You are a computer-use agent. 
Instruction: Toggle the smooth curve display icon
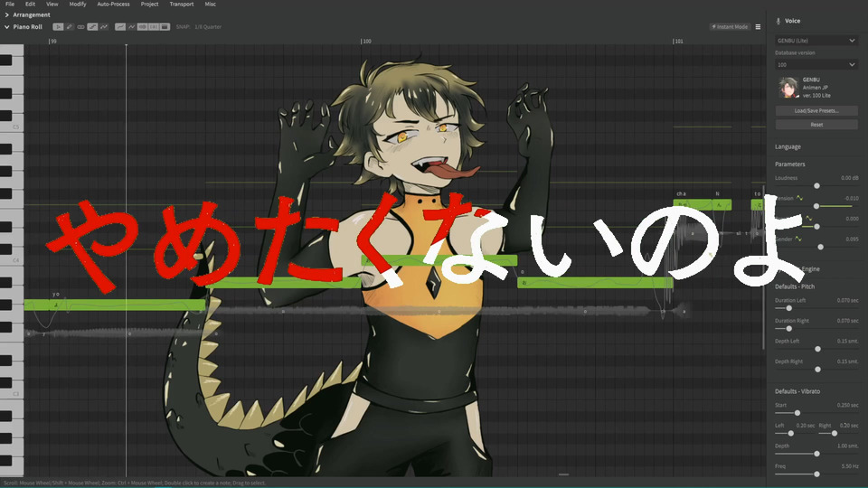(x=120, y=26)
